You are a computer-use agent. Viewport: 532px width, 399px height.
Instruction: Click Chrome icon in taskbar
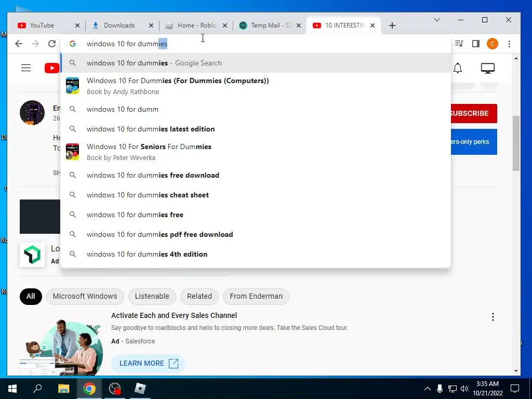[89, 389]
